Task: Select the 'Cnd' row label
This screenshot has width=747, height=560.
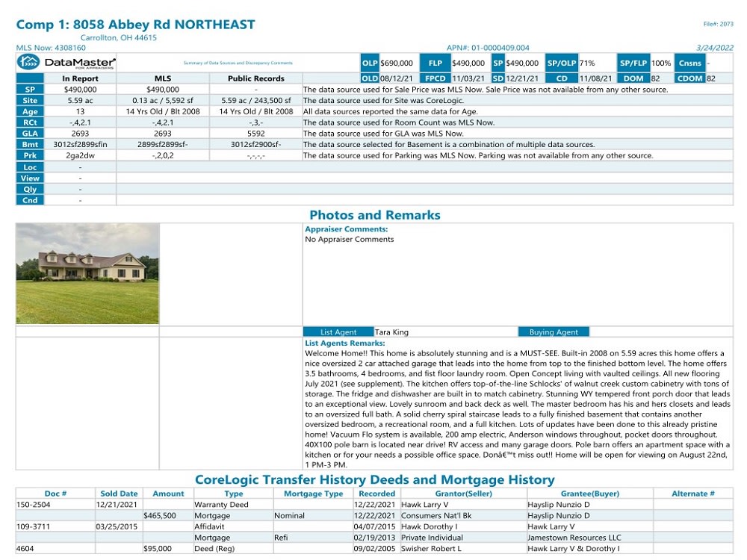Action: tap(30, 200)
